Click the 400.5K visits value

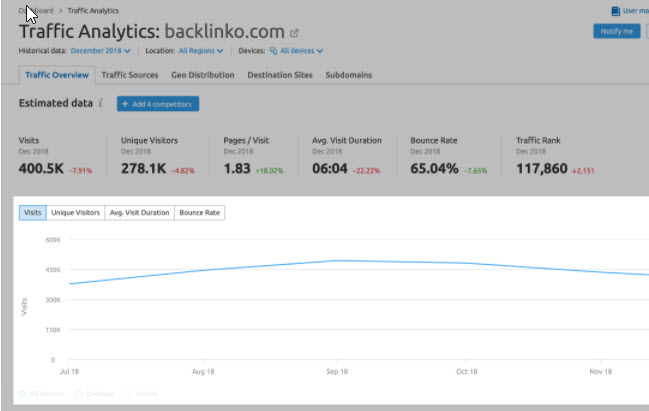tap(41, 169)
